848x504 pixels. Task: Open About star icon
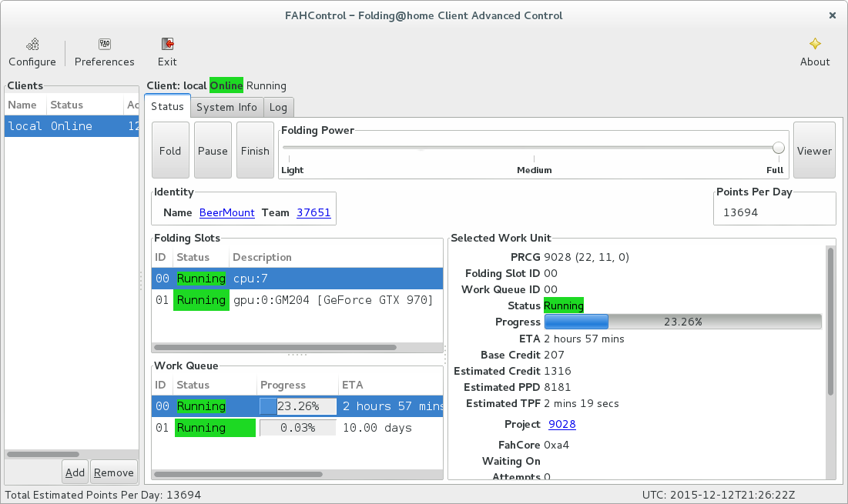814,44
